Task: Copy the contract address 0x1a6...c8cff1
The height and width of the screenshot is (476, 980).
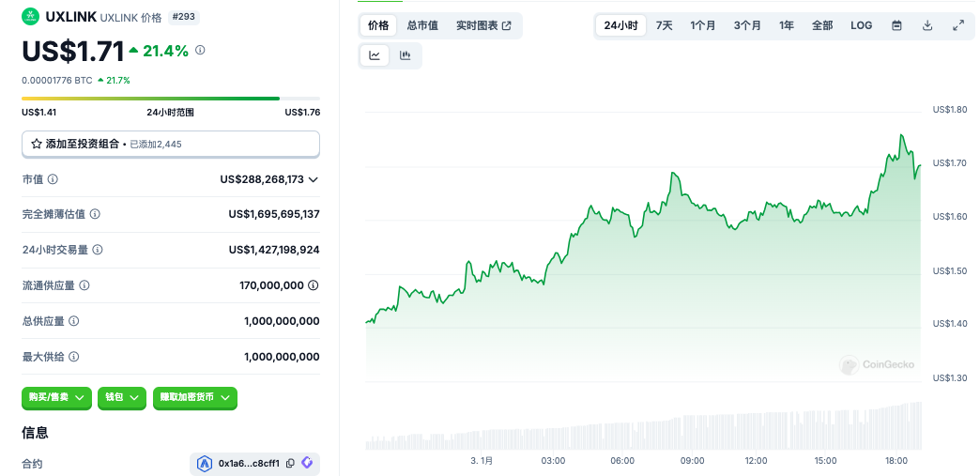Action: (x=290, y=464)
